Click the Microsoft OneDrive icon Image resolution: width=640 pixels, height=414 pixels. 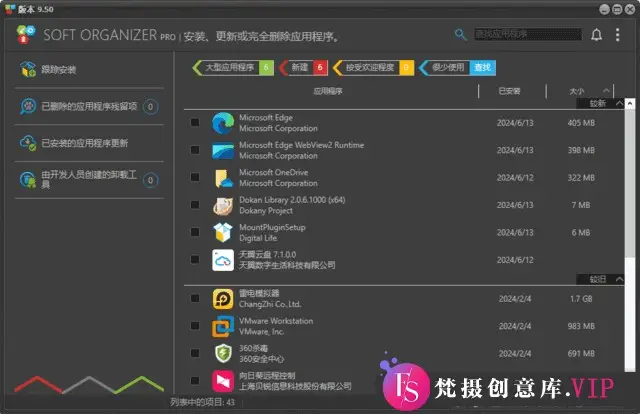pos(223,178)
